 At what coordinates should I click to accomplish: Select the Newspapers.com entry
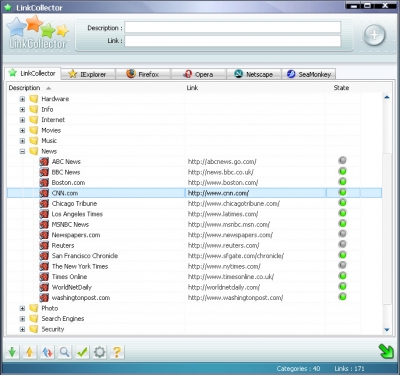76,235
